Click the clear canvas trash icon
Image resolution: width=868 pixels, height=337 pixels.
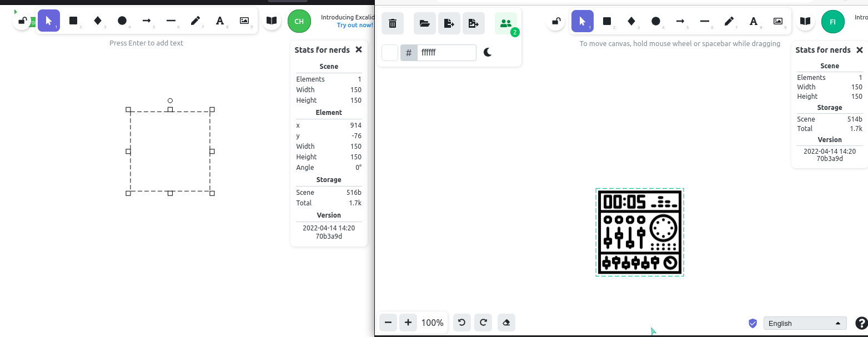click(x=392, y=23)
